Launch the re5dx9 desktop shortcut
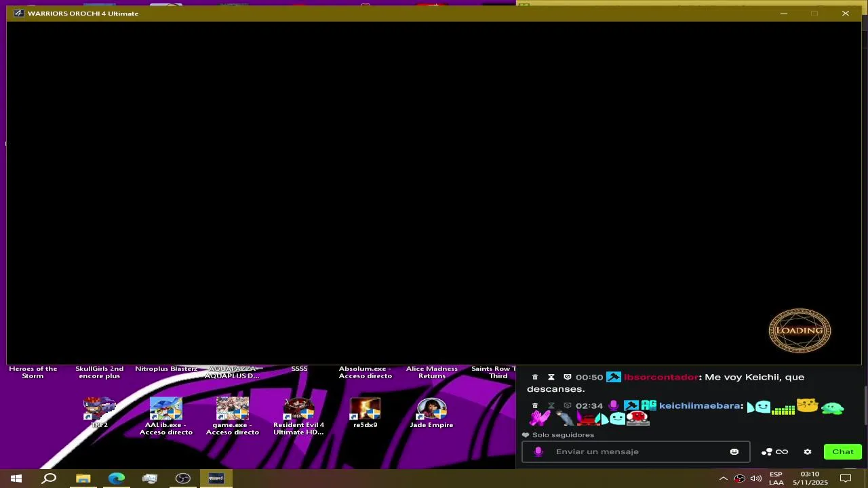This screenshot has height=488, width=868. point(366,412)
